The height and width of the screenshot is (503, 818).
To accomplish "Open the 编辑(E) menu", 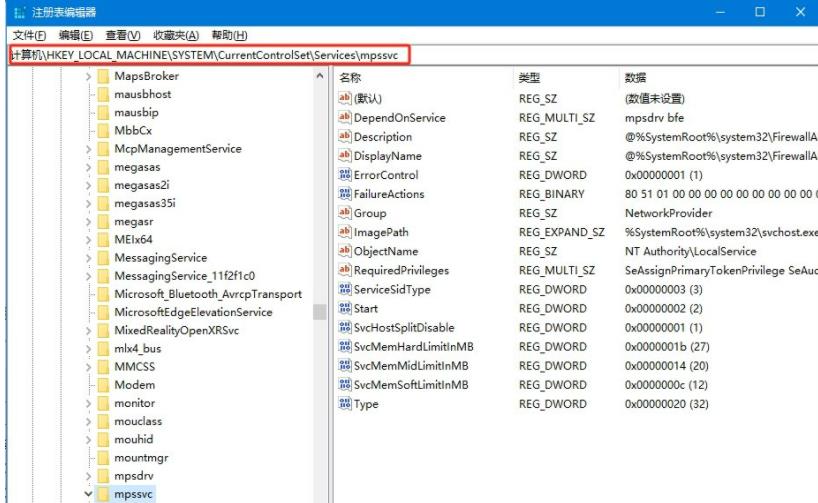I will coord(76,35).
